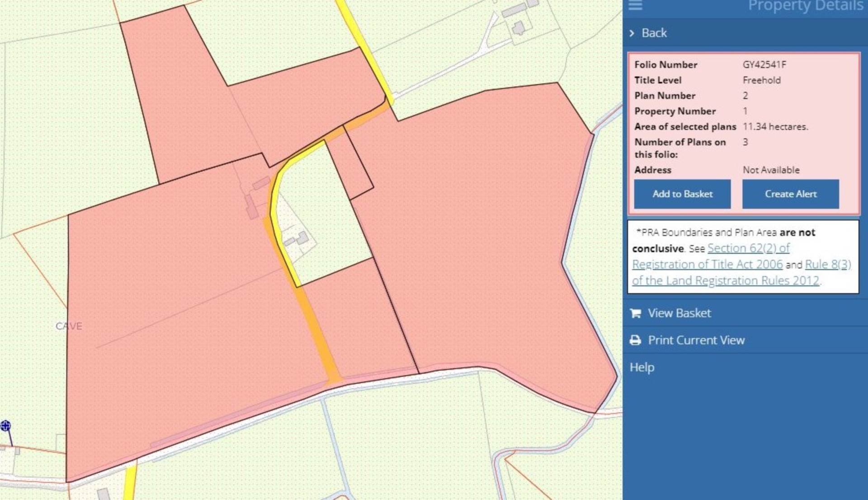Image resolution: width=868 pixels, height=500 pixels.
Task: Open Rule 8(3) Land Registration Rules link
Action: point(741,272)
